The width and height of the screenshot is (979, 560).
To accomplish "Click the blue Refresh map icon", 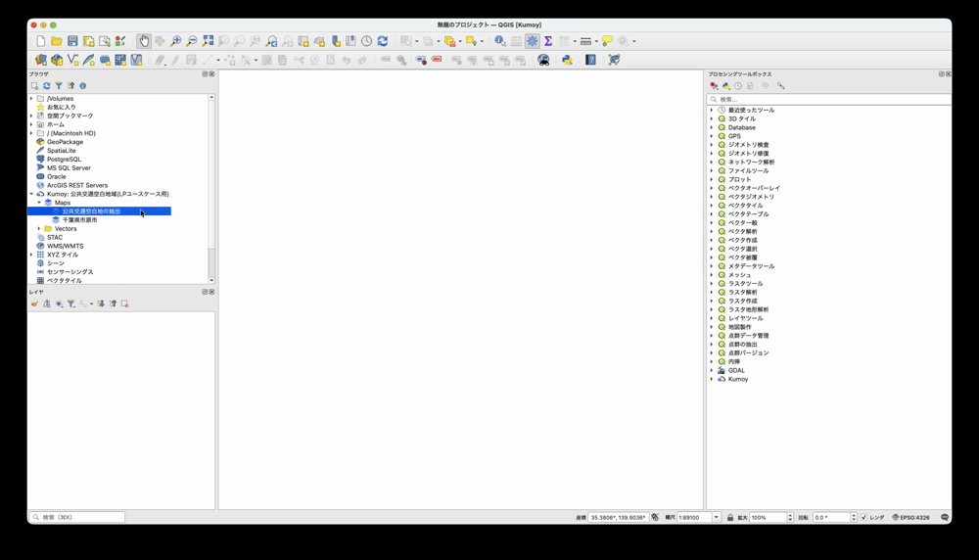I will (x=383, y=41).
